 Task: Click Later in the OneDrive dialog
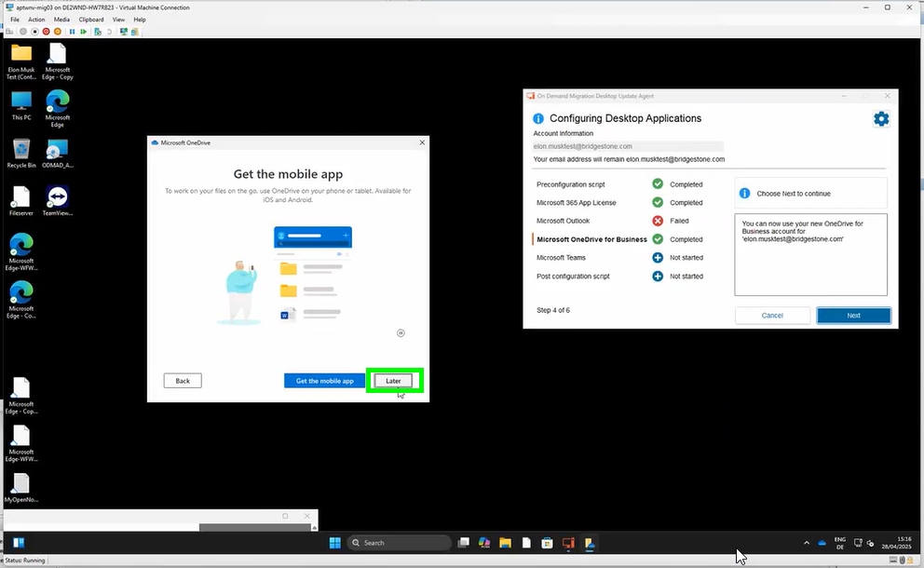point(393,381)
